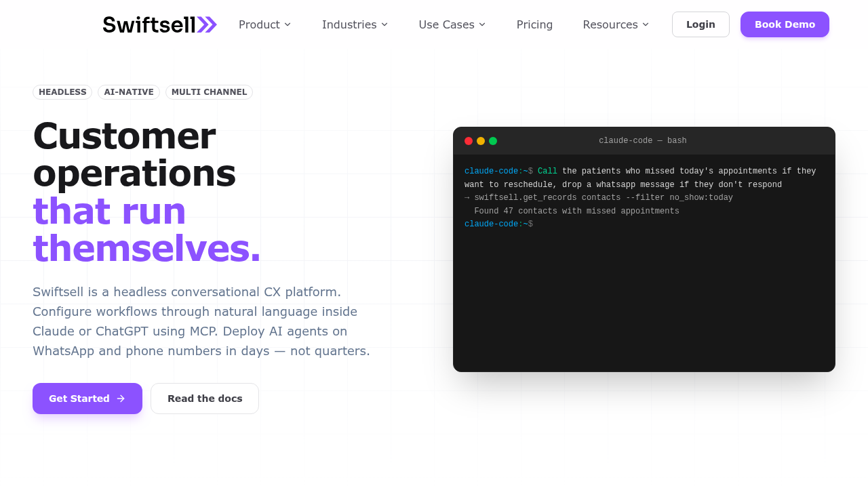This screenshot has width=868, height=488.
Task: Click the Book Demo button
Action: [x=785, y=24]
